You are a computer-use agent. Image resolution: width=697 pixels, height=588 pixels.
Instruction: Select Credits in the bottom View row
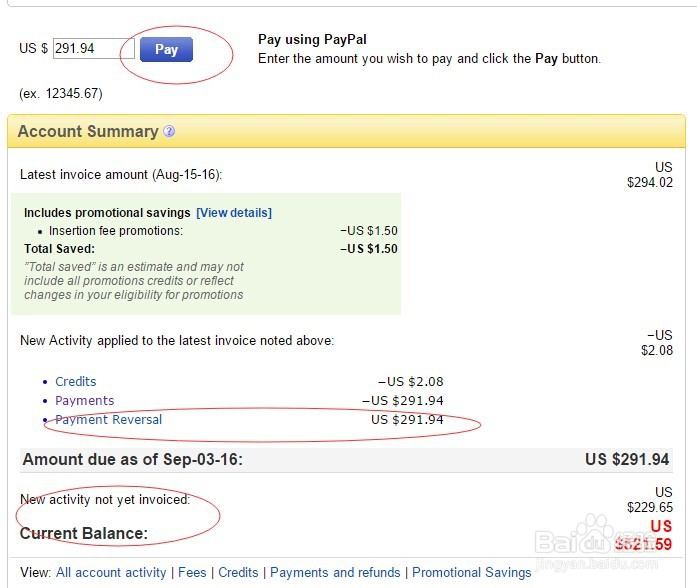pyautogui.click(x=238, y=573)
